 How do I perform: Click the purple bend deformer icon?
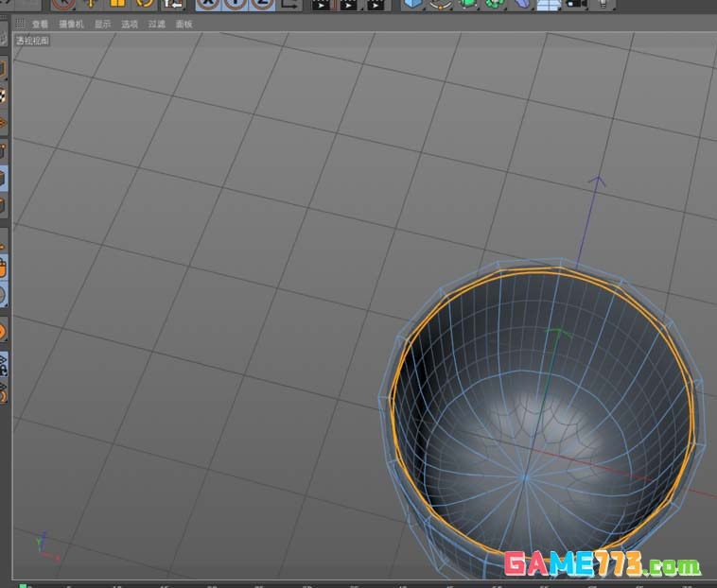click(x=522, y=4)
